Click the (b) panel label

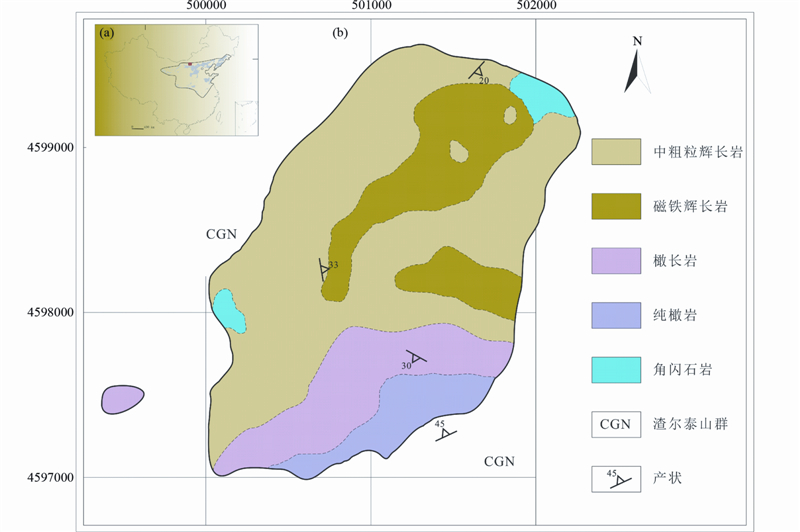pos(340,33)
